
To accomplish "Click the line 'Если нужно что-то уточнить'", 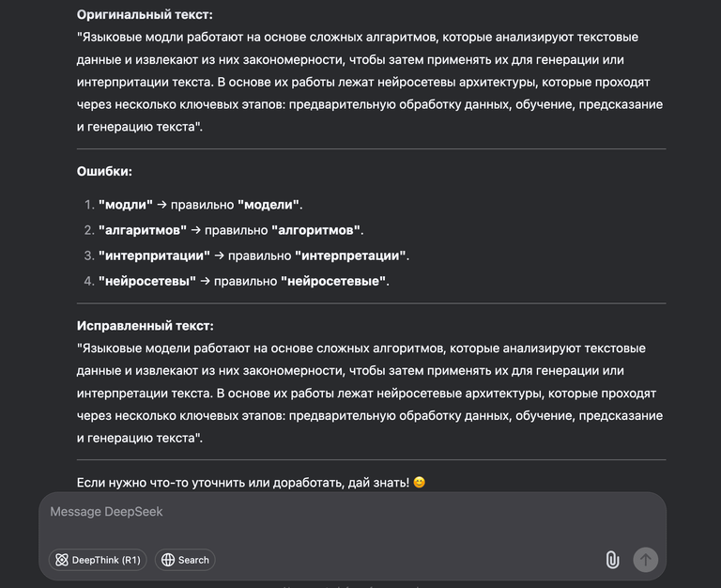I will click(244, 483).
